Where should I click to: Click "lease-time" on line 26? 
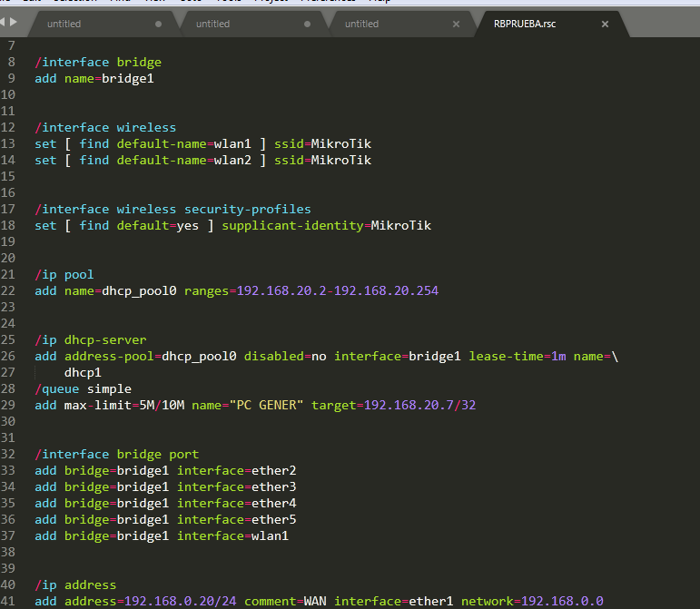505,356
